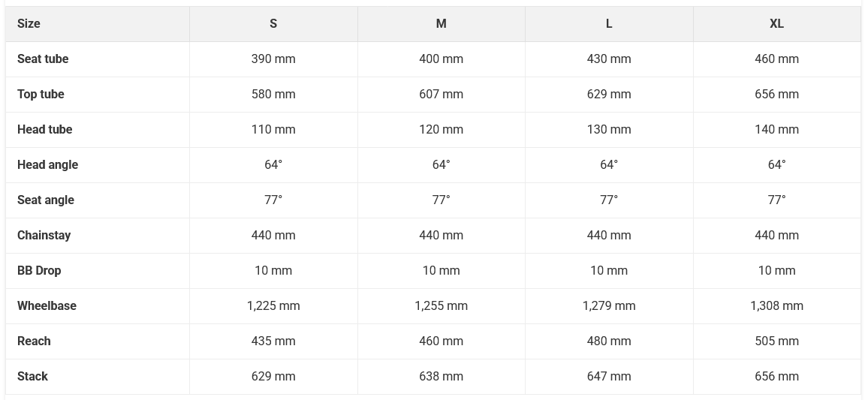This screenshot has width=868, height=400.
Task: Select the 390 mm seat tube cell
Action: [x=273, y=59]
